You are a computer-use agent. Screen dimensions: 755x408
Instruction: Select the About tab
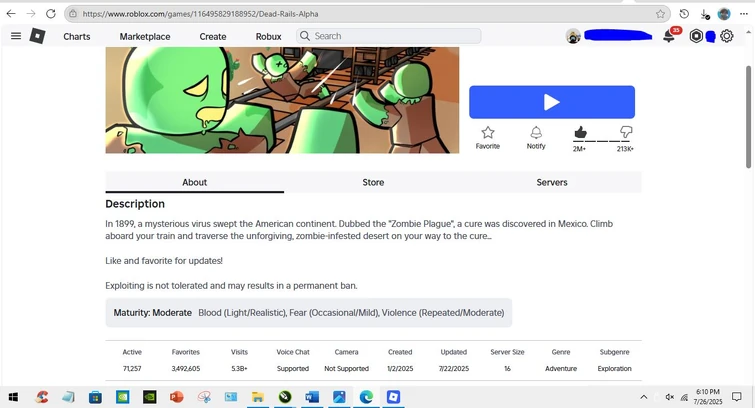click(x=195, y=182)
